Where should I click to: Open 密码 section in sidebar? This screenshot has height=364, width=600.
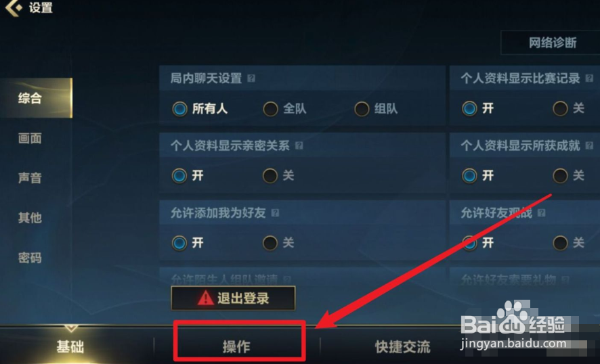tap(30, 258)
